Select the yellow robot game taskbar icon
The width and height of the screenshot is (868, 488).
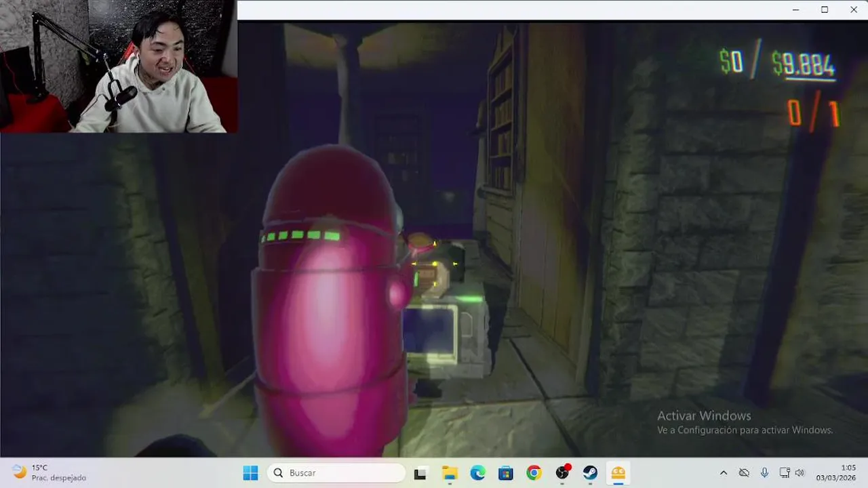(x=618, y=473)
